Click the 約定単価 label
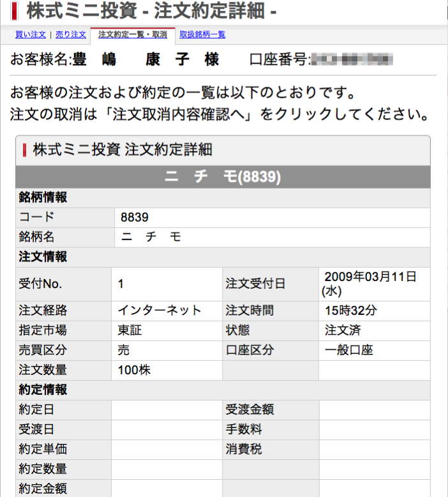This screenshot has height=497, width=448. pyautogui.click(x=43, y=449)
